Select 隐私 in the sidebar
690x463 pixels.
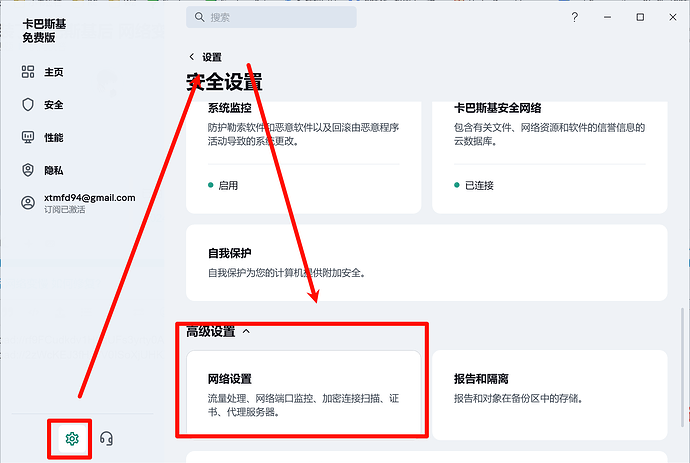pos(54,170)
